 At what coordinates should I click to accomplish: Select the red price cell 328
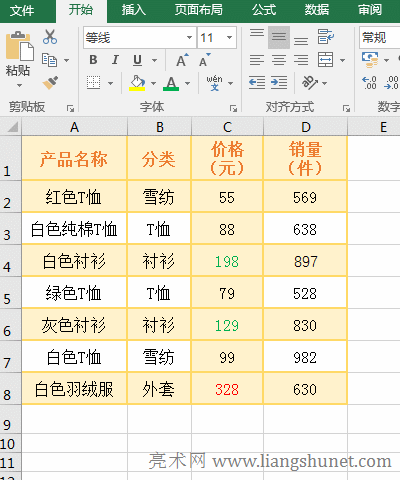[227, 389]
